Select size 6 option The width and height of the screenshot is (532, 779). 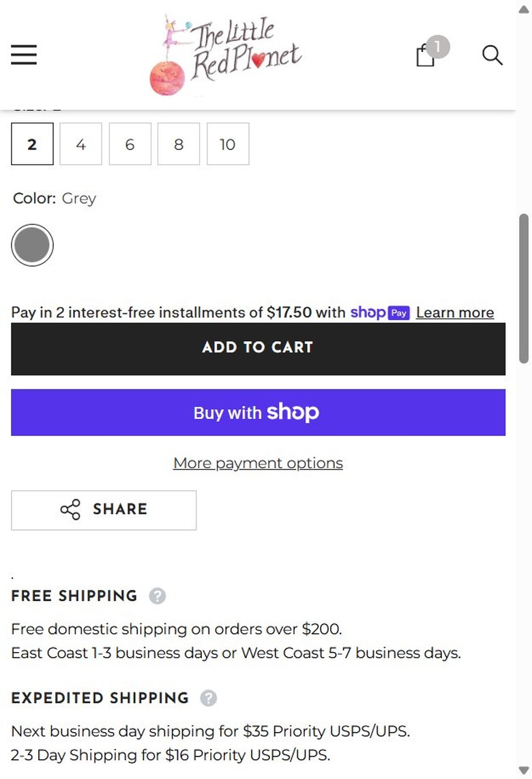point(130,144)
